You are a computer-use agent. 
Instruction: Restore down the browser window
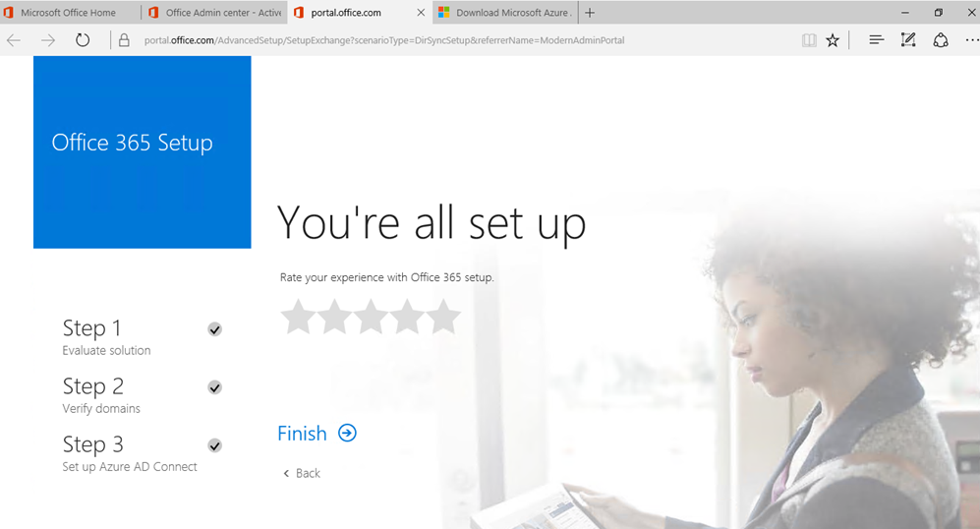[x=938, y=13]
